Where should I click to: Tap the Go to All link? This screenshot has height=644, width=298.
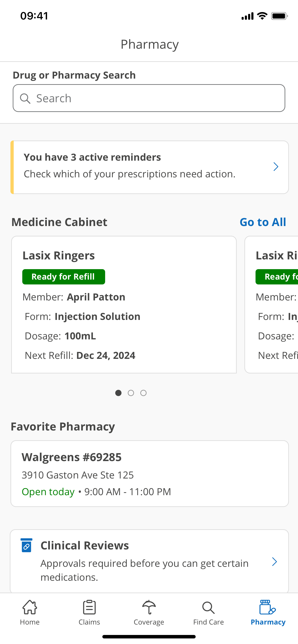[263, 222]
